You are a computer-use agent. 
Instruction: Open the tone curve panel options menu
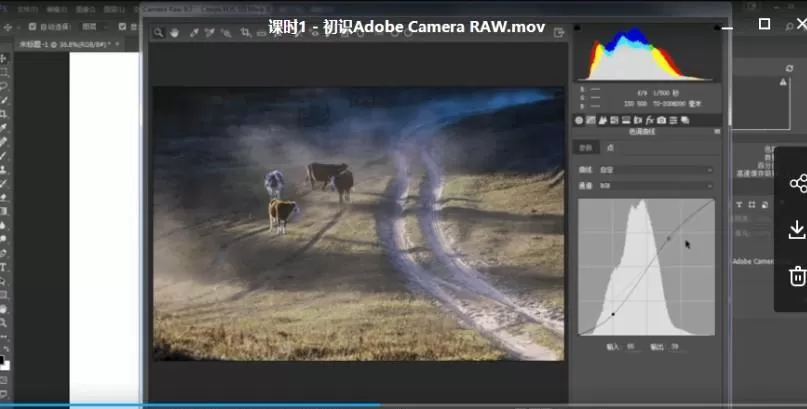(x=716, y=132)
